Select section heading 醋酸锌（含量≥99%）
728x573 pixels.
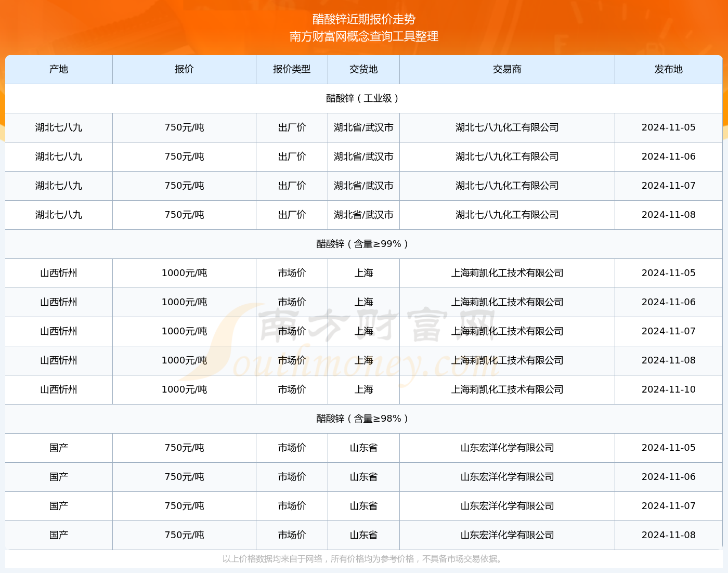tap(363, 244)
